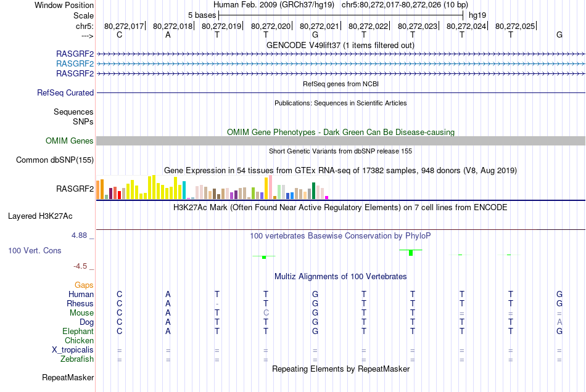Click the OMIM Gene Phenotypes green title

click(340, 132)
